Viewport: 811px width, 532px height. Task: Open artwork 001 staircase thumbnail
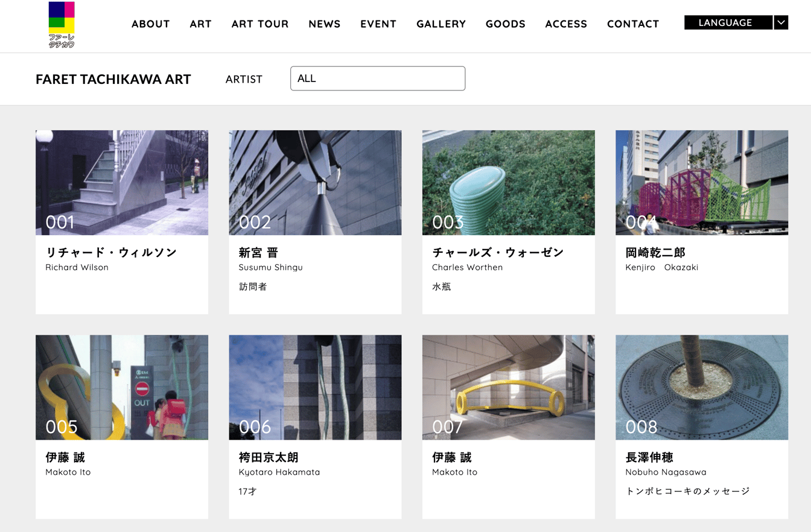tap(122, 182)
